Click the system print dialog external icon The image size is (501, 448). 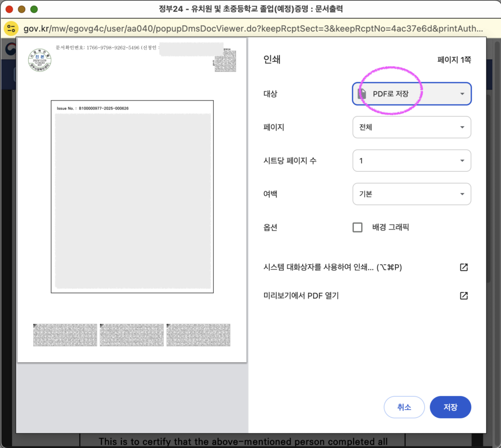(x=463, y=267)
